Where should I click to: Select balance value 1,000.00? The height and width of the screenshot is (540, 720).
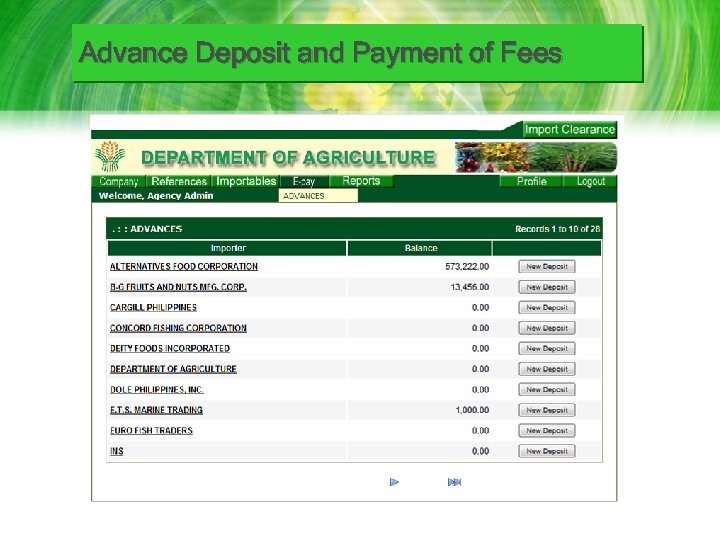[x=472, y=410]
